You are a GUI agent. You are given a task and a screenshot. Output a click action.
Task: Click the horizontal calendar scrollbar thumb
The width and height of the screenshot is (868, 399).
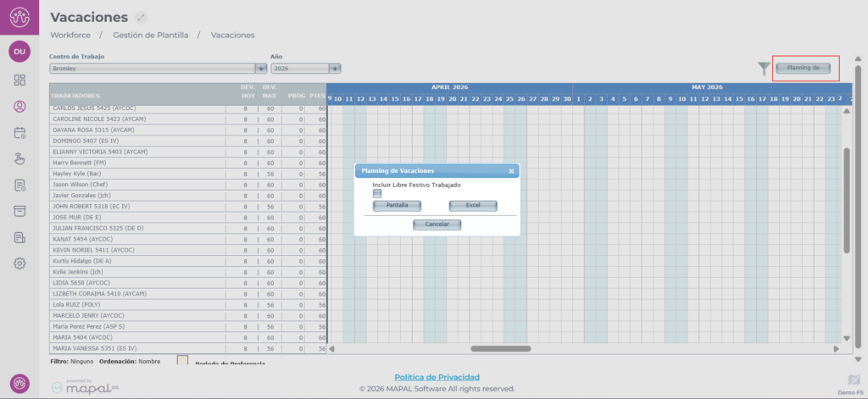pos(500,348)
